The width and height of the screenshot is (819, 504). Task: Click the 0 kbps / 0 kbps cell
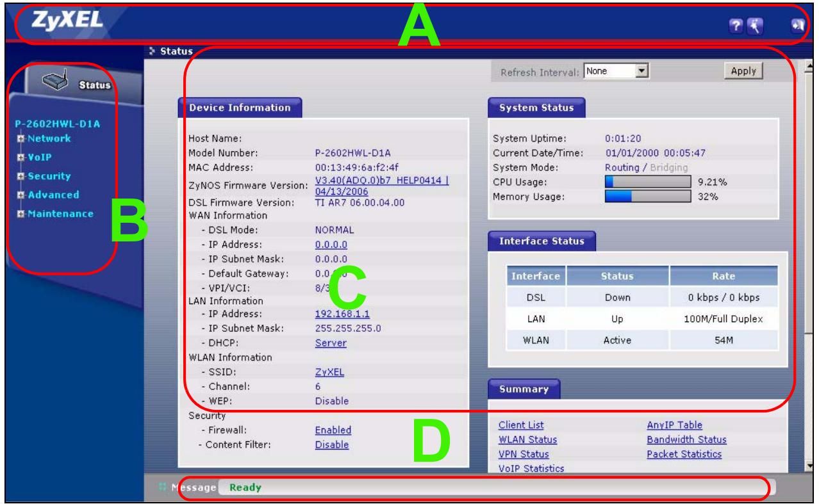point(724,297)
